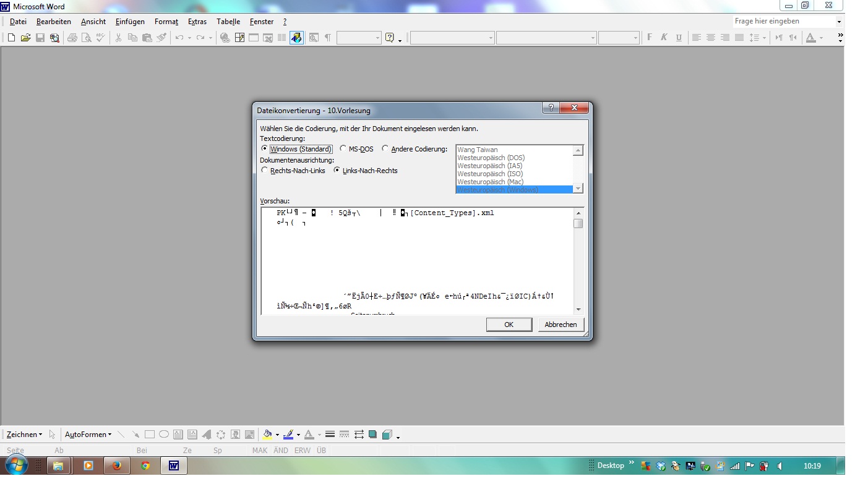
Task: Click the Word Help question mark icon
Action: click(x=389, y=38)
